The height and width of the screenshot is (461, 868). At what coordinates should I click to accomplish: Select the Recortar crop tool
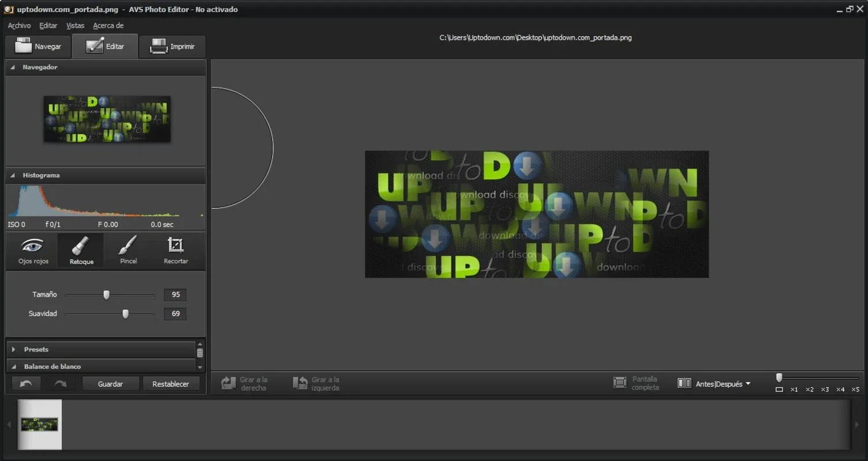(x=176, y=250)
